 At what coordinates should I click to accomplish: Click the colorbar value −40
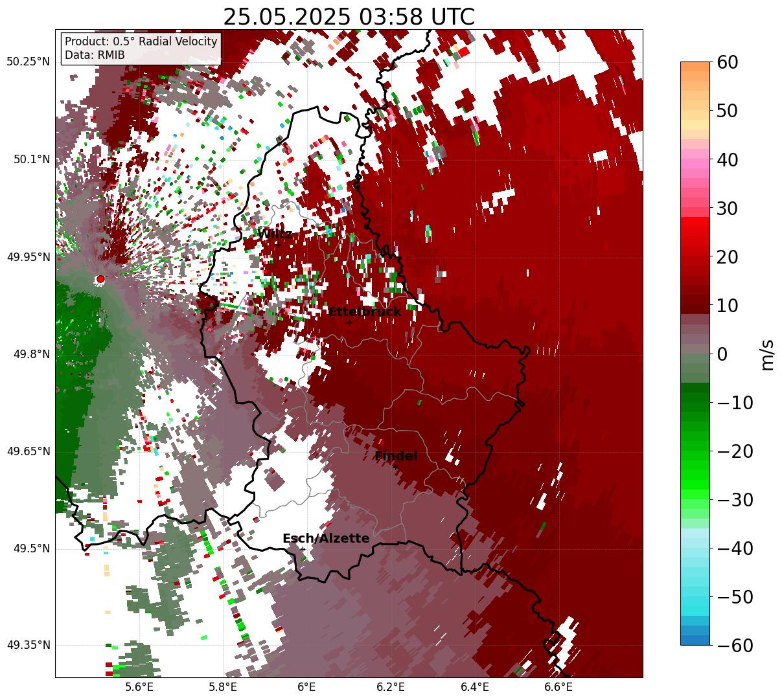[735, 548]
